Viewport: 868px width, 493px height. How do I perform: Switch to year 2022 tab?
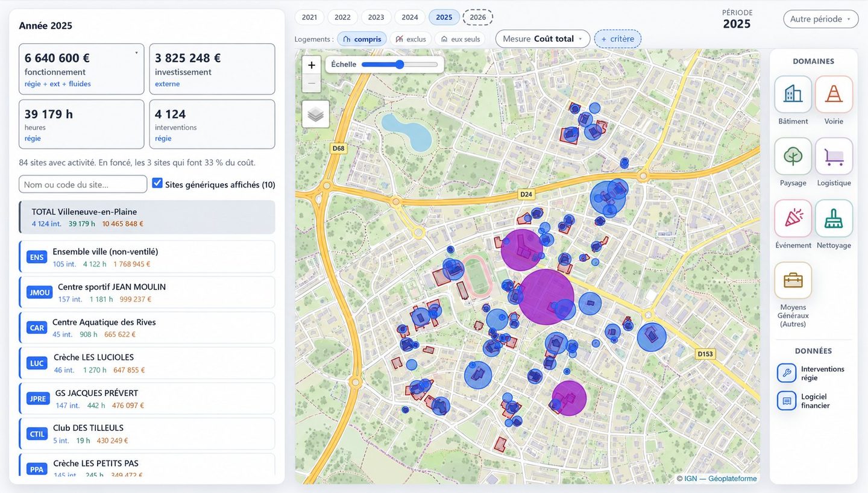pyautogui.click(x=342, y=17)
